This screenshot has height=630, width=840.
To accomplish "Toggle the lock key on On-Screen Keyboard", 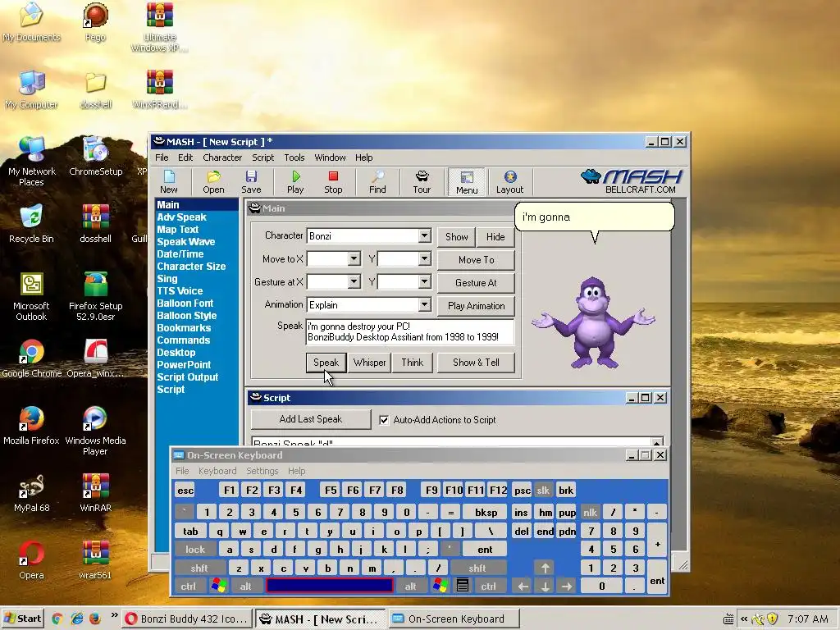I will [x=195, y=549].
